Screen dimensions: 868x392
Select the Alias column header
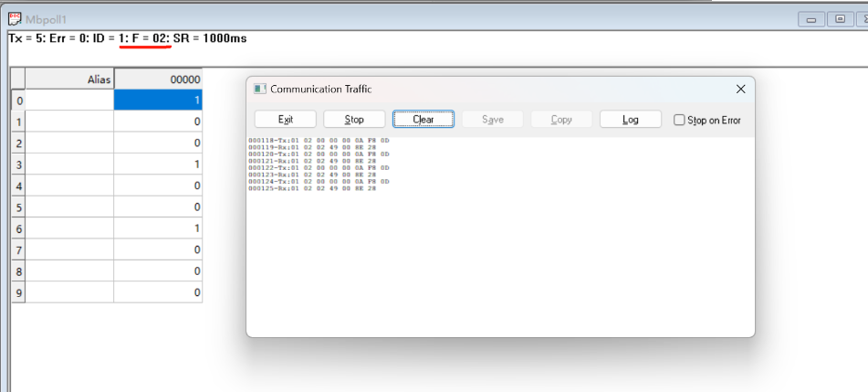pyautogui.click(x=69, y=79)
